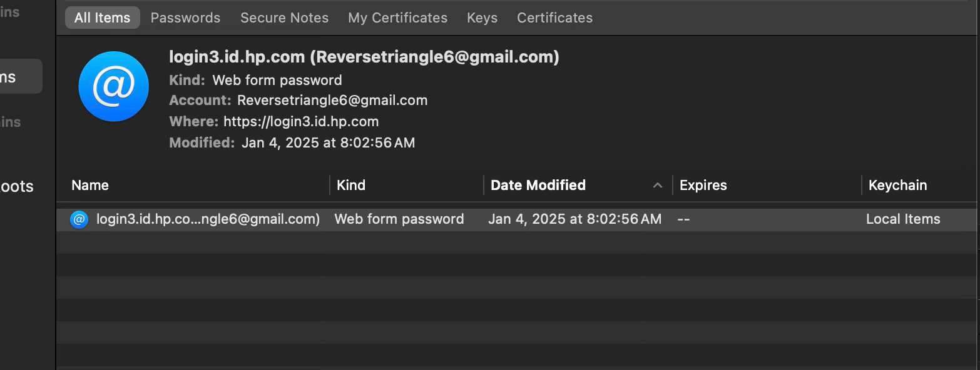The width and height of the screenshot is (980, 370).
Task: Open the Certificates tab
Action: 554,17
